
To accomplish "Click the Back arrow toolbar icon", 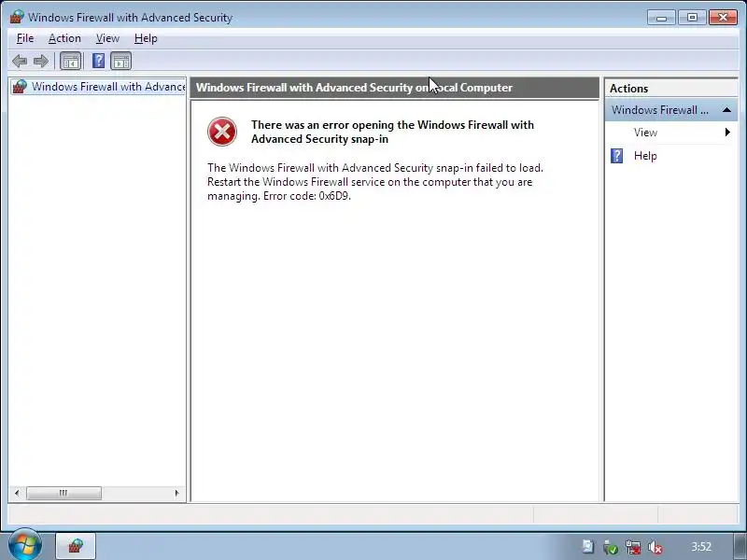I will pos(20,61).
